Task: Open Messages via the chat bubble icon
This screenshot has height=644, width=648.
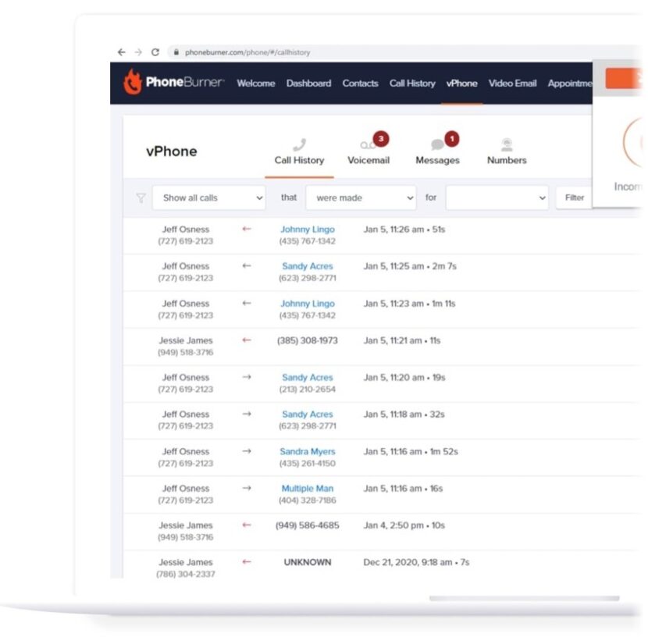Action: [436, 143]
